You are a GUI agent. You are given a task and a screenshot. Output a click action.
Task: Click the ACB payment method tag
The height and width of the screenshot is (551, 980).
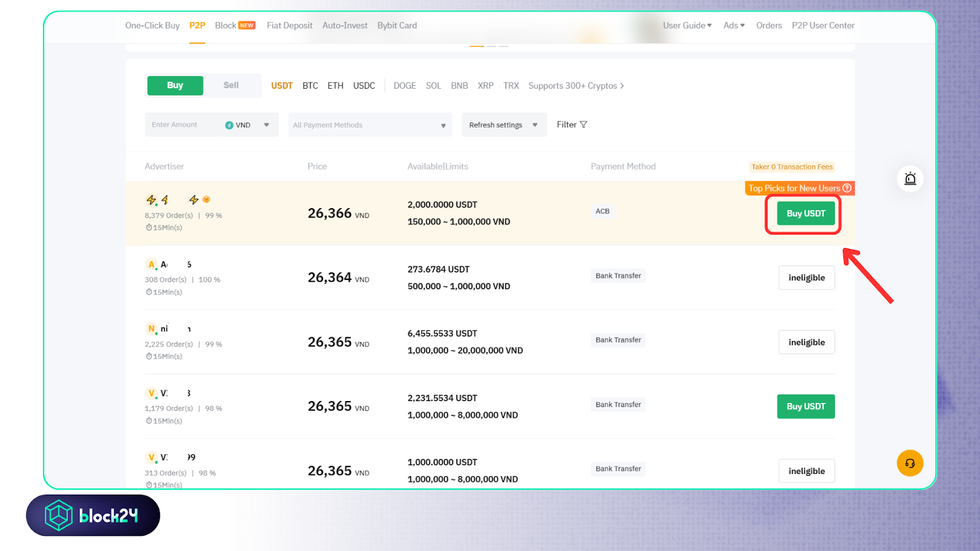pos(603,211)
